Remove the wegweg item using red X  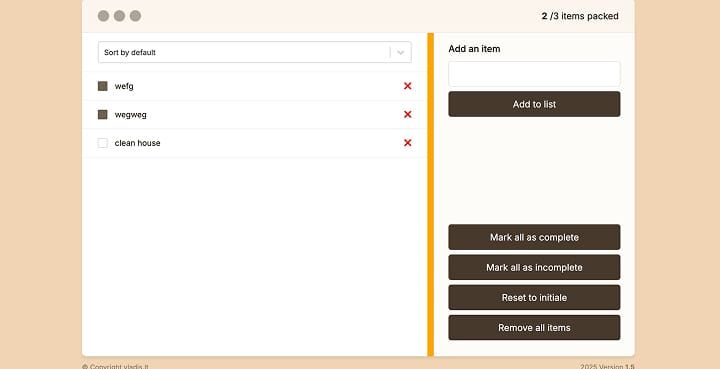pos(407,114)
